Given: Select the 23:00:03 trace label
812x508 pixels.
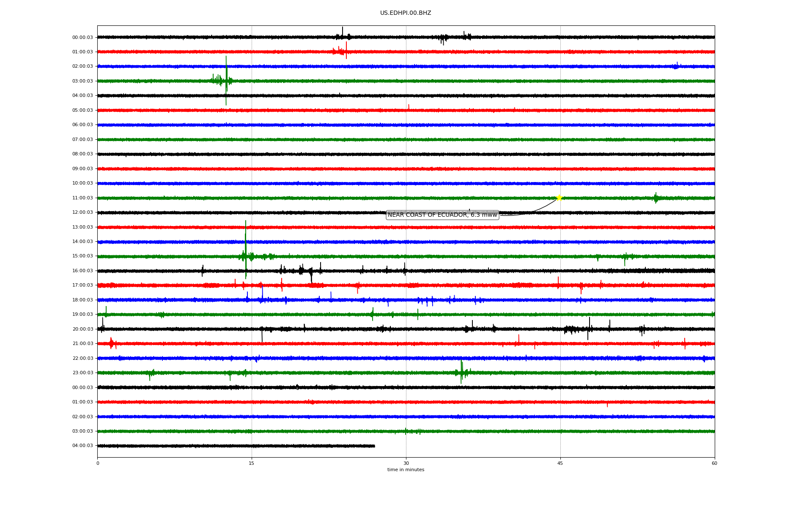Looking at the screenshot, I should (82, 373).
